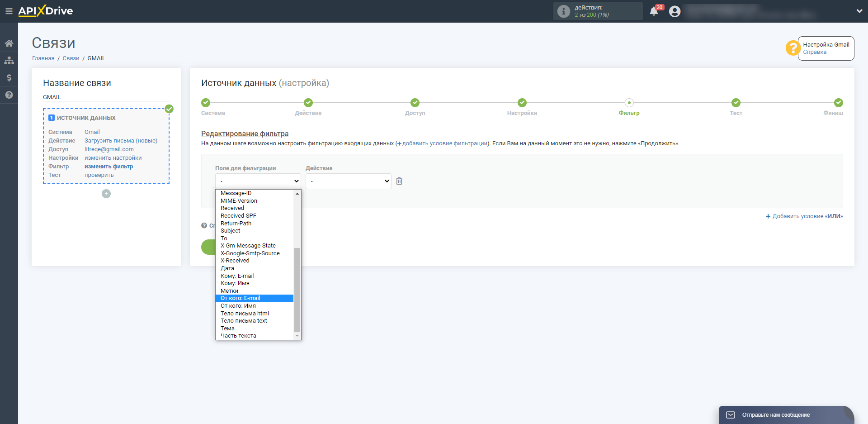Image resolution: width=868 pixels, height=424 pixels.
Task: Open Отправьте нам сообщение chat widget
Action: [x=786, y=415]
